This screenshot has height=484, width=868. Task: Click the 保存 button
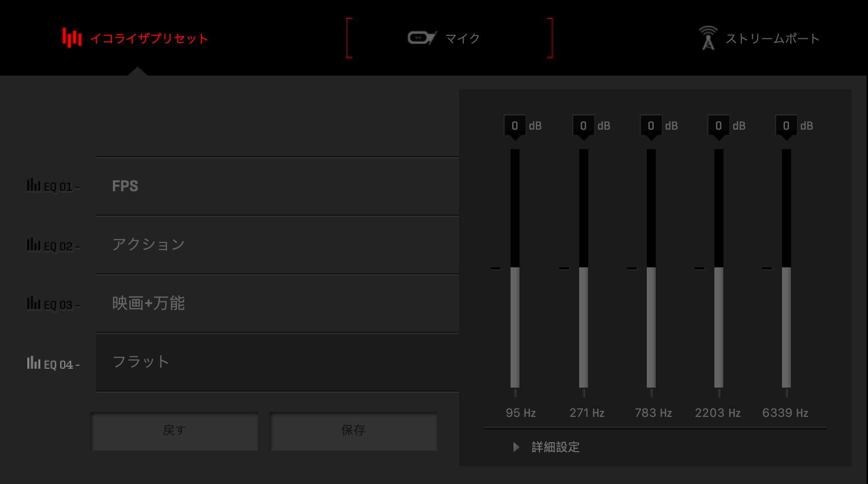click(x=353, y=430)
